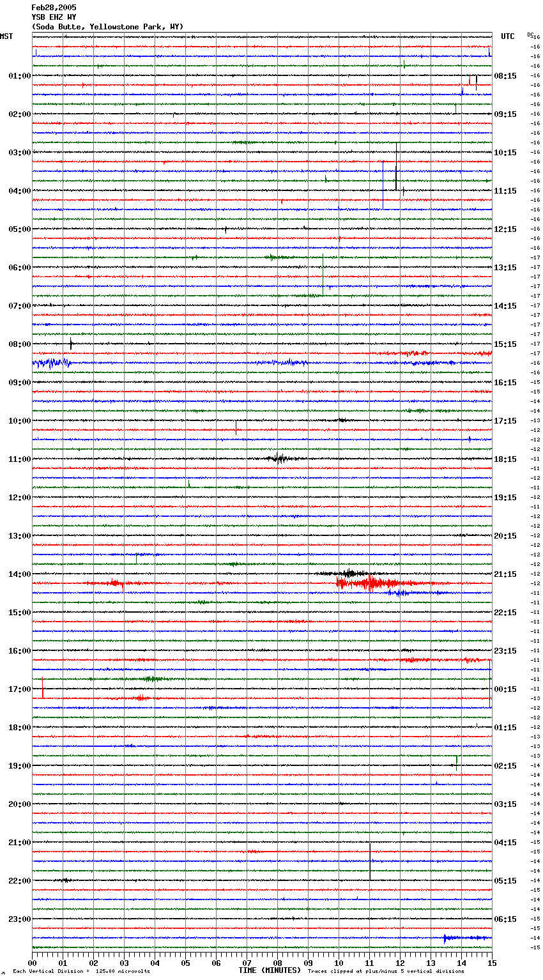Image resolution: width=543 pixels, height=980 pixels.
Task: Click the 10:15 UTC time label
Action: pos(505,153)
